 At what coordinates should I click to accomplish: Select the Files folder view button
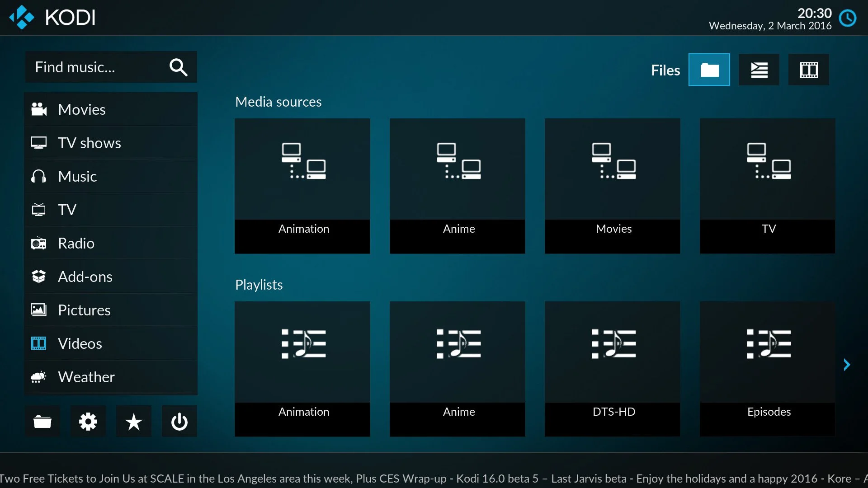(x=709, y=70)
